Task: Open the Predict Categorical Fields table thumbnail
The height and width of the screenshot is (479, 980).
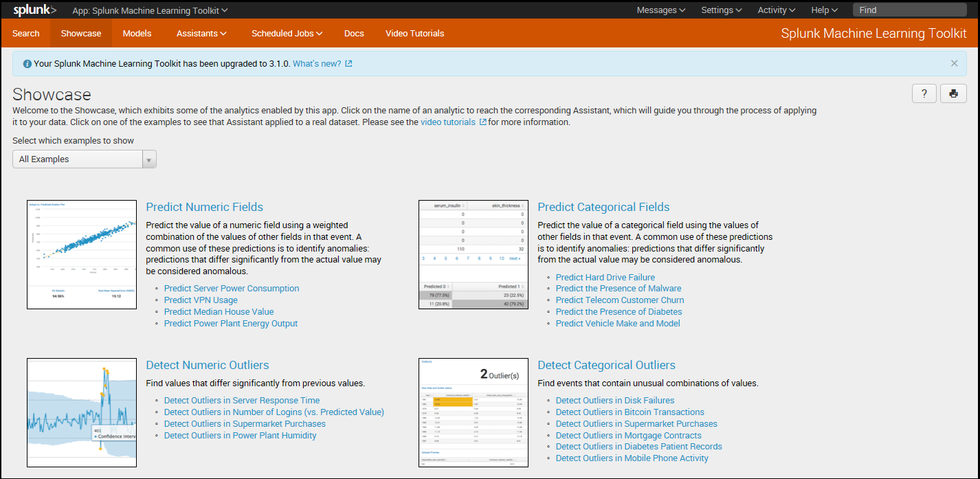Action: 474,254
